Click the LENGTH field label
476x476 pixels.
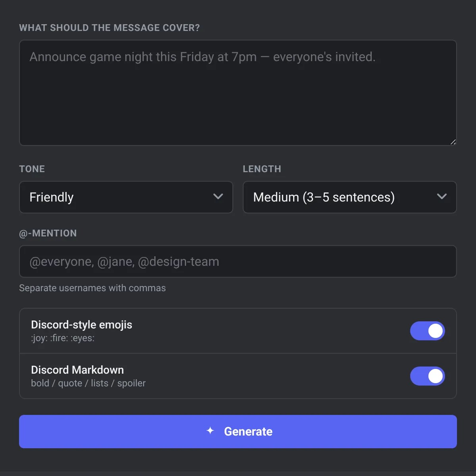tap(262, 169)
